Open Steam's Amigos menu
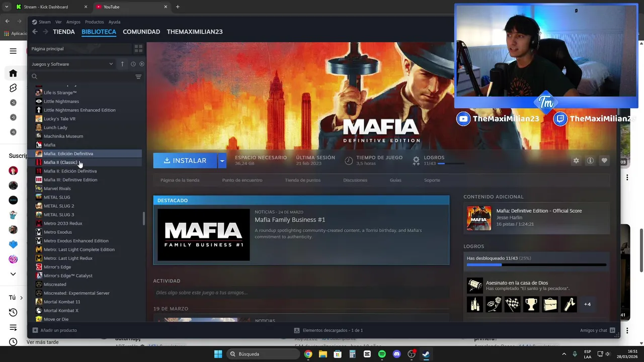The height and width of the screenshot is (362, 644). click(73, 22)
